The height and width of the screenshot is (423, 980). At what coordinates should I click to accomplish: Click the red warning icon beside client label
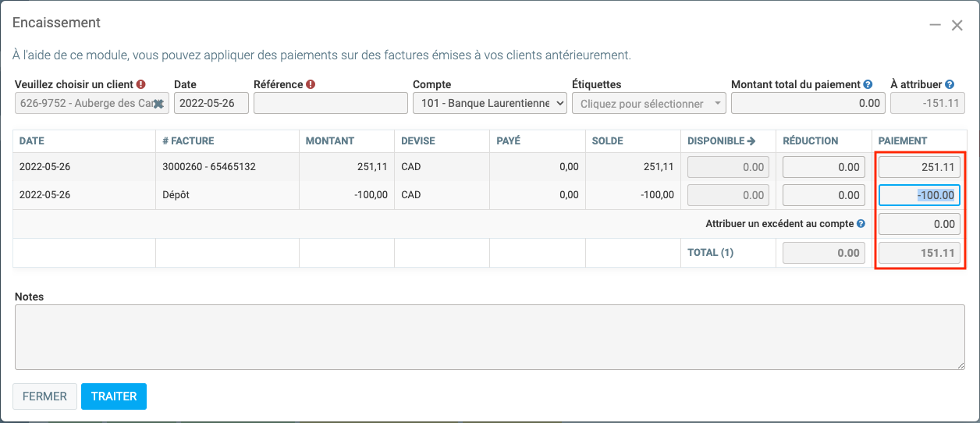click(x=141, y=84)
